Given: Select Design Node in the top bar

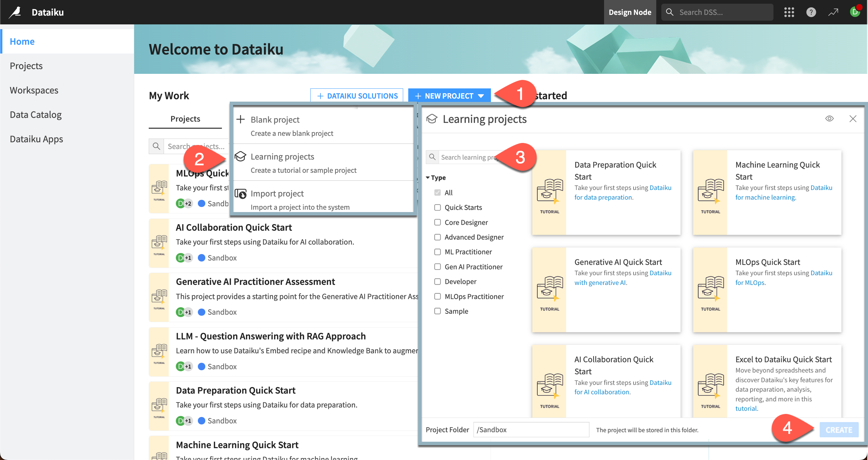Looking at the screenshot, I should tap(630, 12).
